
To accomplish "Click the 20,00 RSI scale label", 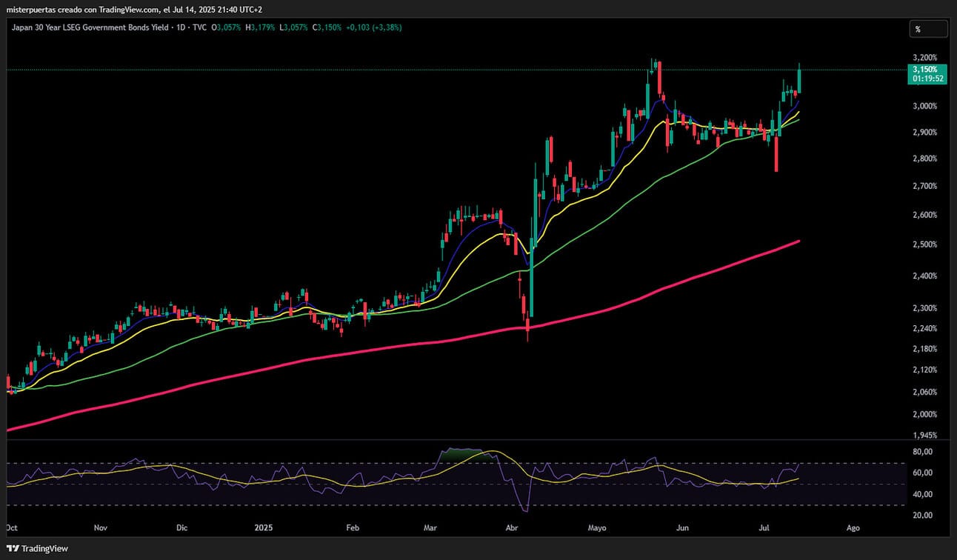I will [x=924, y=515].
